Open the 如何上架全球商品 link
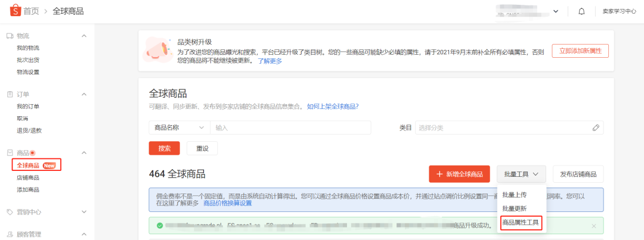 pyautogui.click(x=333, y=107)
